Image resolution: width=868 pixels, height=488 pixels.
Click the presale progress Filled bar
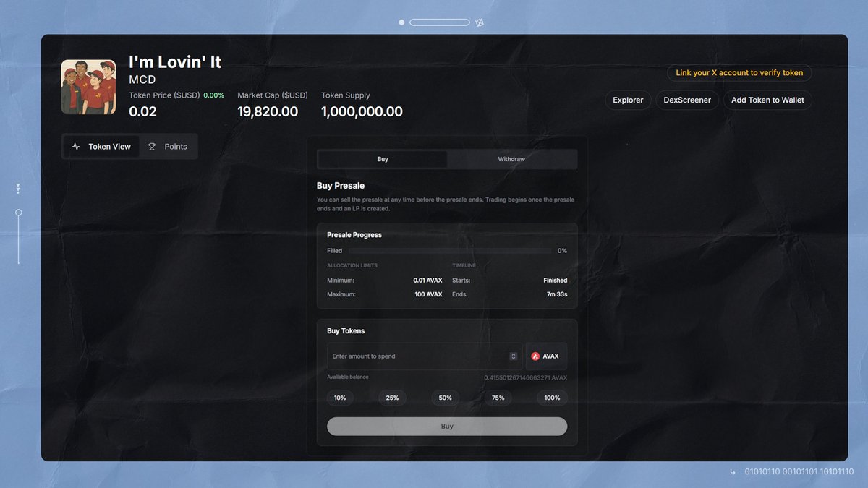450,251
